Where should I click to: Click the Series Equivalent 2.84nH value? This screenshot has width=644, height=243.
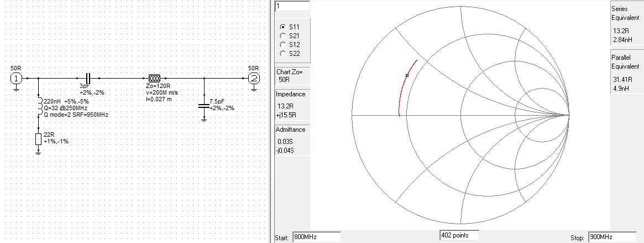(x=622, y=39)
